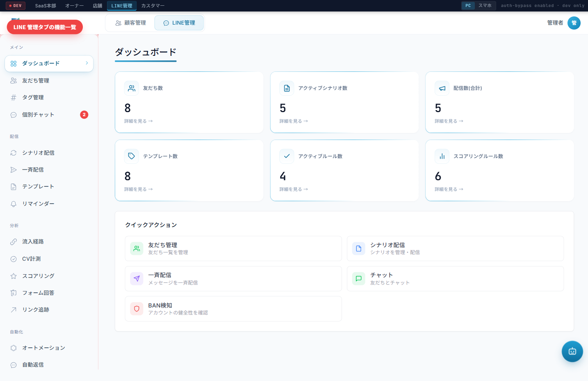Click the people icon on 友だち数 card
This screenshot has height=381, width=588.
[132, 88]
